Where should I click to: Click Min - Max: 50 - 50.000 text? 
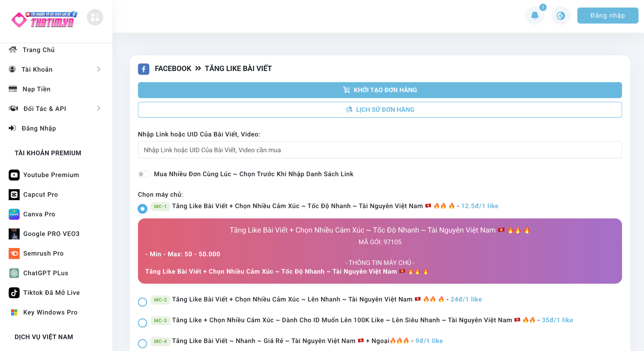click(x=185, y=254)
